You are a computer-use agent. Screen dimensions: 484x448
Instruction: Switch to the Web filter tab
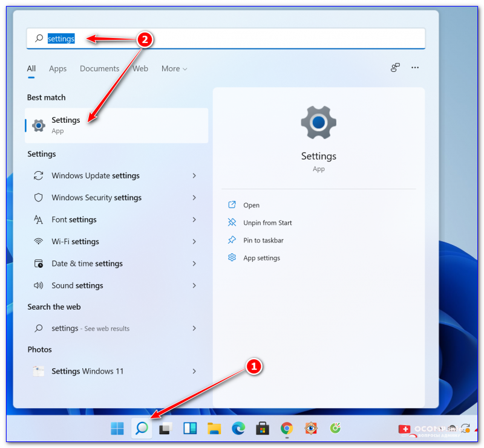140,68
